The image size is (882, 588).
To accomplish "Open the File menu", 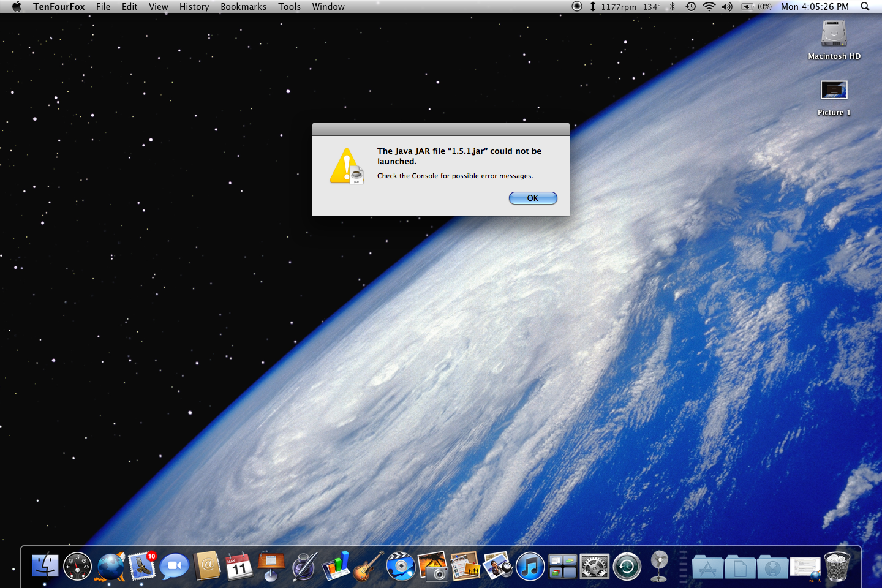I will click(103, 6).
